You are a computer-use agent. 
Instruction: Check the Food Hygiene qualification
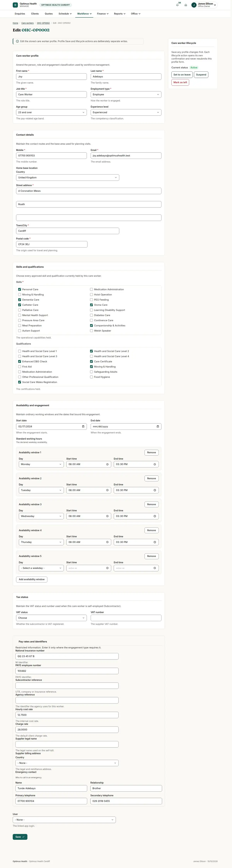coord(91,377)
